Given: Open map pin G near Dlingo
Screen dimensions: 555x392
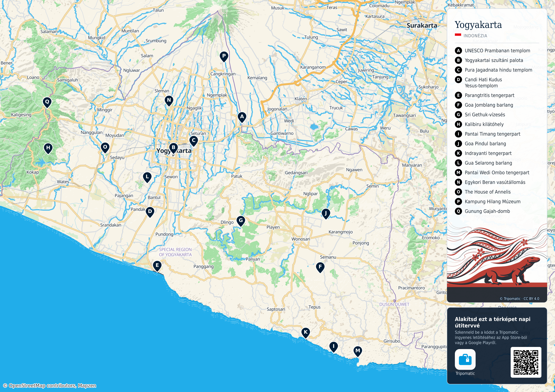Looking at the screenshot, I should 241,221.
